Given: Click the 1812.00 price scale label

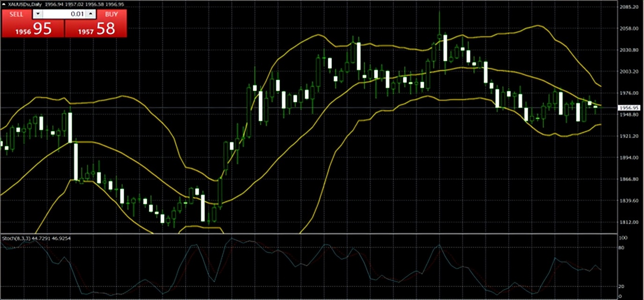Looking at the screenshot, I should click(x=629, y=222).
